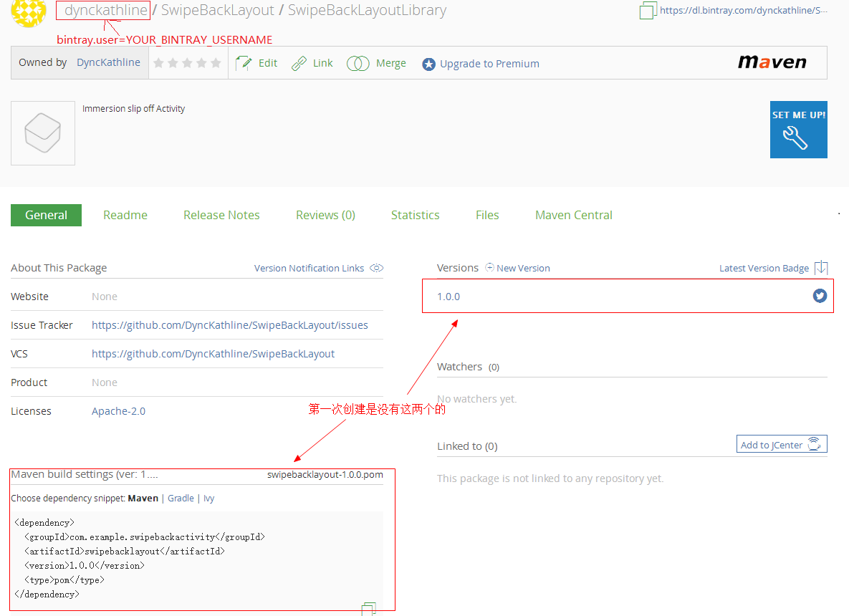Click the SwipeBackLayout breadcrumb link
This screenshot has height=616, width=849.
(218, 10)
